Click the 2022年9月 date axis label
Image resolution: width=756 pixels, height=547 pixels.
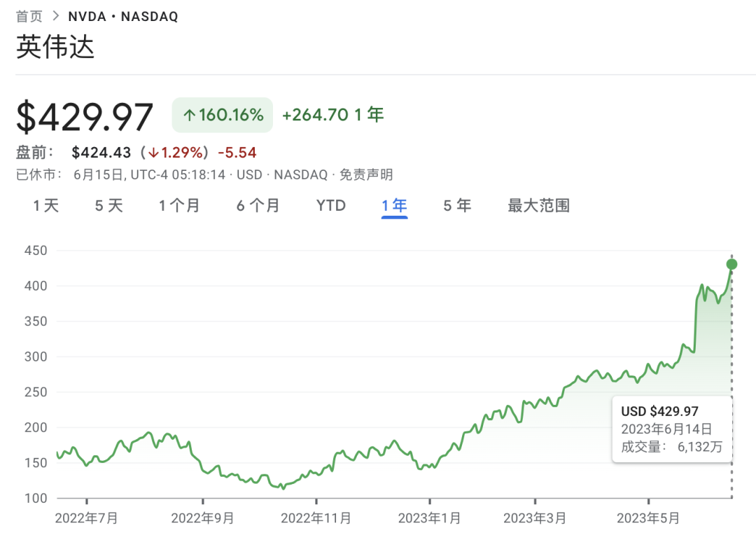202,518
